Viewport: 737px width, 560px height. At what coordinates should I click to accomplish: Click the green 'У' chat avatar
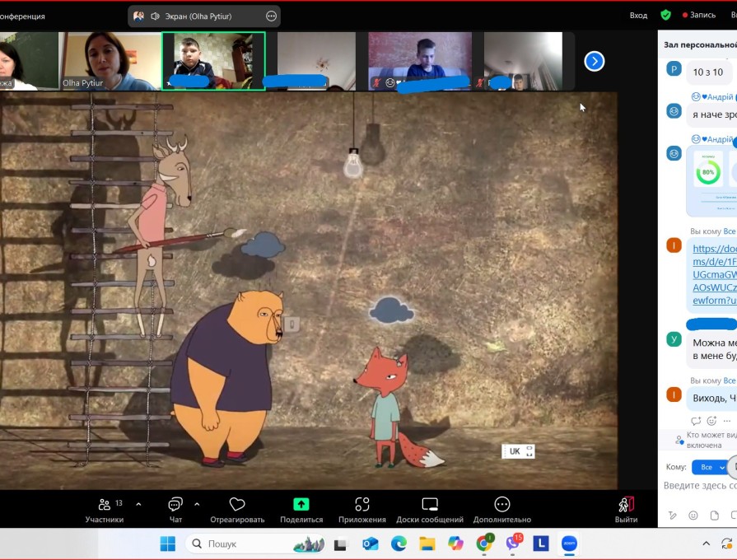(674, 339)
